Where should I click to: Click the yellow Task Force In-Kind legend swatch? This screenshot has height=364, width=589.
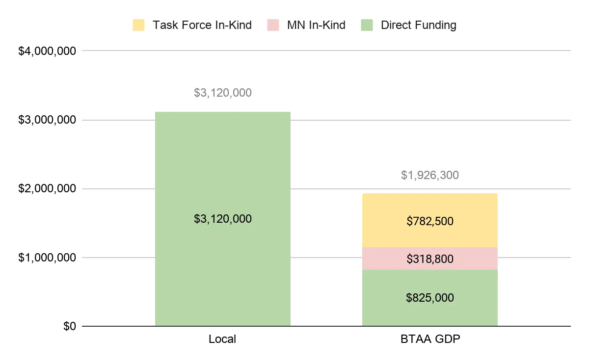pyautogui.click(x=138, y=26)
